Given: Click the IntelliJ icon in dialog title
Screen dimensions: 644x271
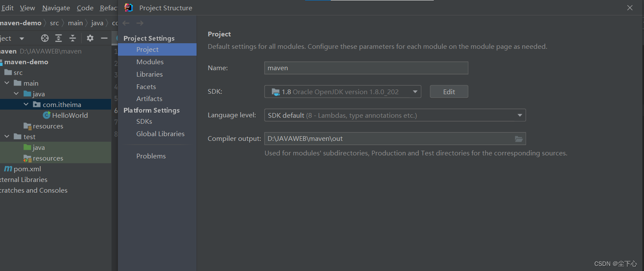Looking at the screenshot, I should coord(129,7).
